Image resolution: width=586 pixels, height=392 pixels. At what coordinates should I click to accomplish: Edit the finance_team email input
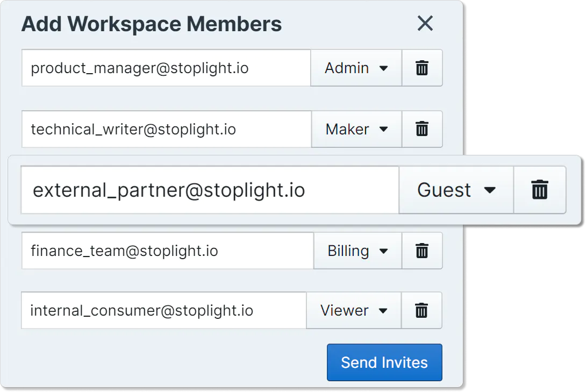168,251
